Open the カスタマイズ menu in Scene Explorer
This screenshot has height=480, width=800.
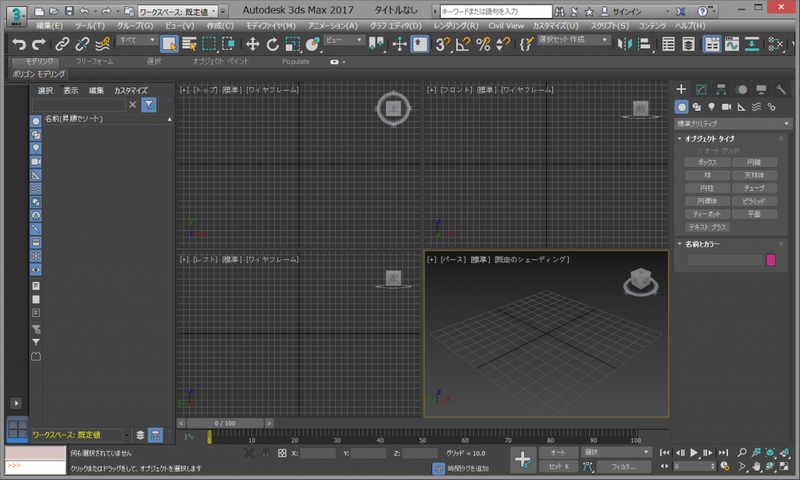131,90
